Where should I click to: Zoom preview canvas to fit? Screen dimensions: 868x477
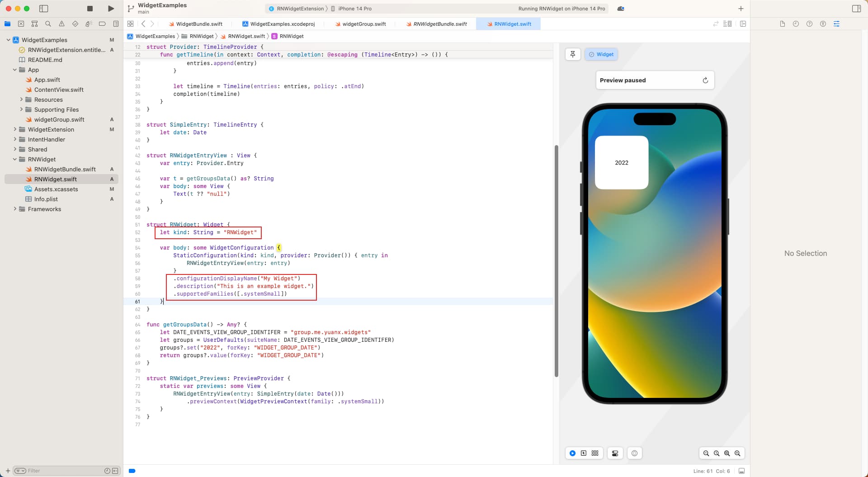727,453
